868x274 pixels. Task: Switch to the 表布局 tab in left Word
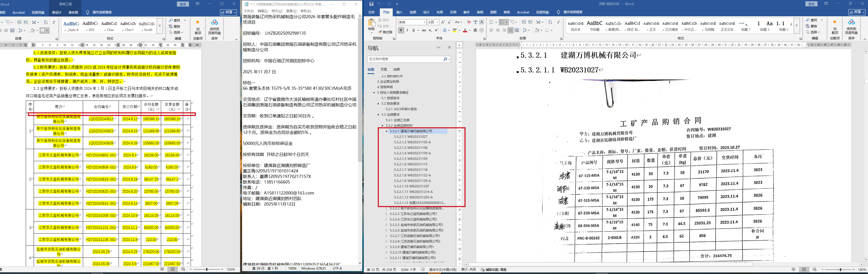point(73,12)
